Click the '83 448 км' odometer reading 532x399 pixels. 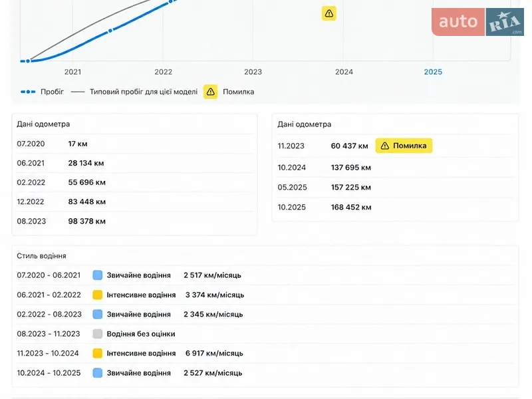pyautogui.click(x=87, y=202)
